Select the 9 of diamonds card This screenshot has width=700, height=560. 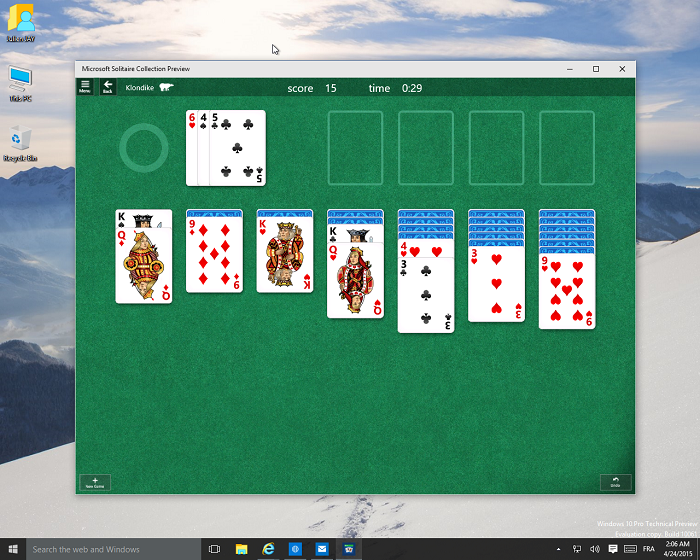pyautogui.click(x=214, y=255)
